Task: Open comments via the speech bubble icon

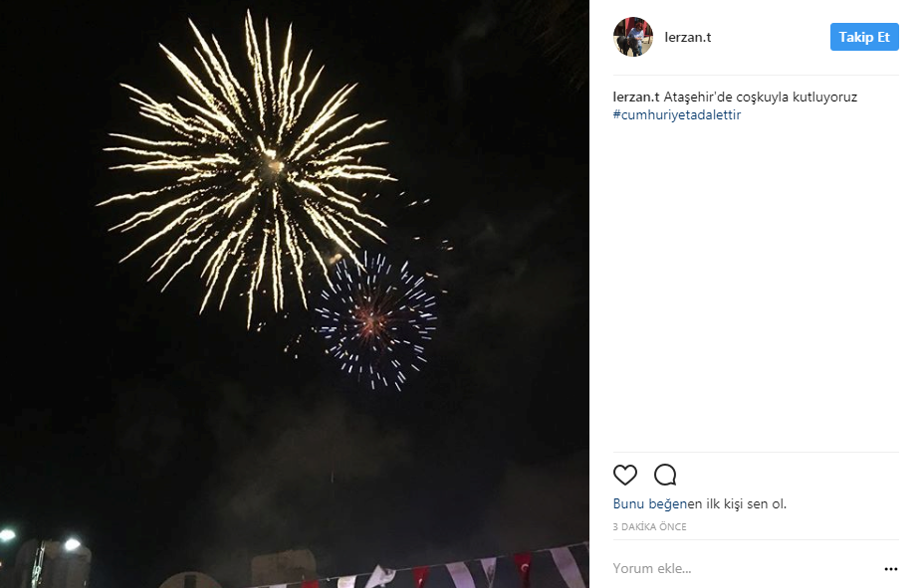Action: click(665, 475)
